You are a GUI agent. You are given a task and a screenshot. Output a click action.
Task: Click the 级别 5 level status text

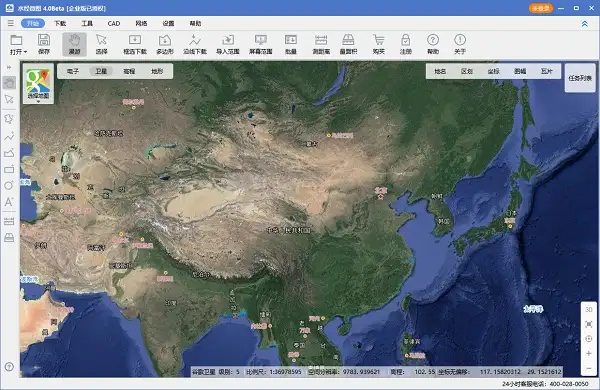tap(229, 372)
